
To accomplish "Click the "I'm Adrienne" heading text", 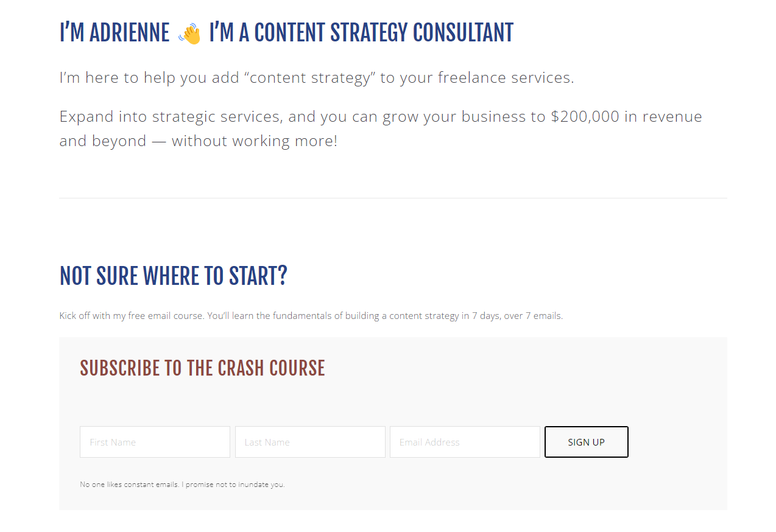I will (115, 33).
